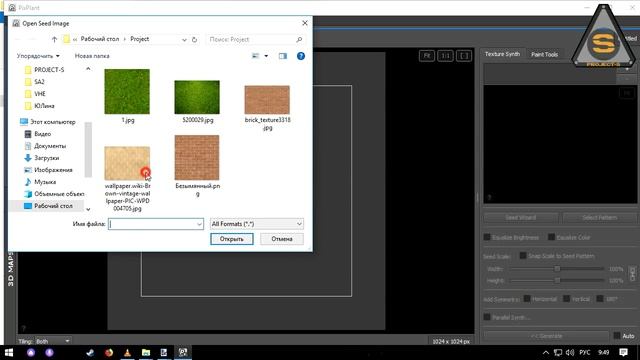This screenshot has height=360, width=640.
Task: Adjust the Width scale slider
Action: [557, 269]
